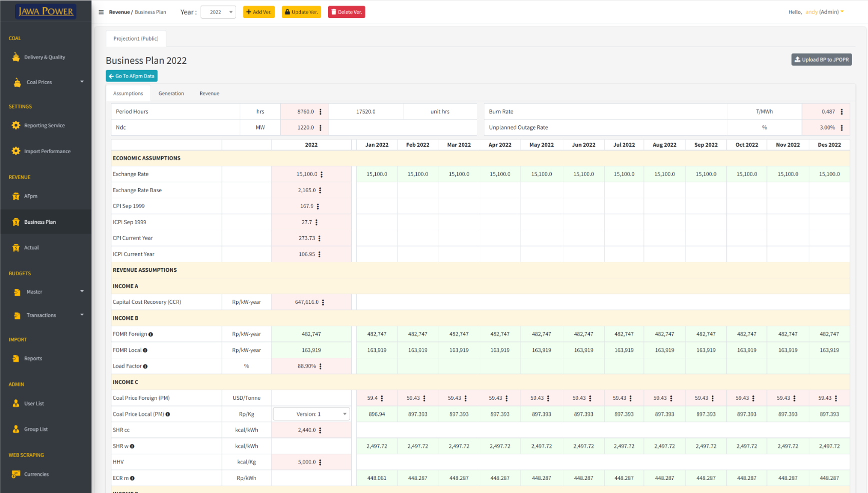Open the kebab menu for SHR cc 2,440.0

320,430
